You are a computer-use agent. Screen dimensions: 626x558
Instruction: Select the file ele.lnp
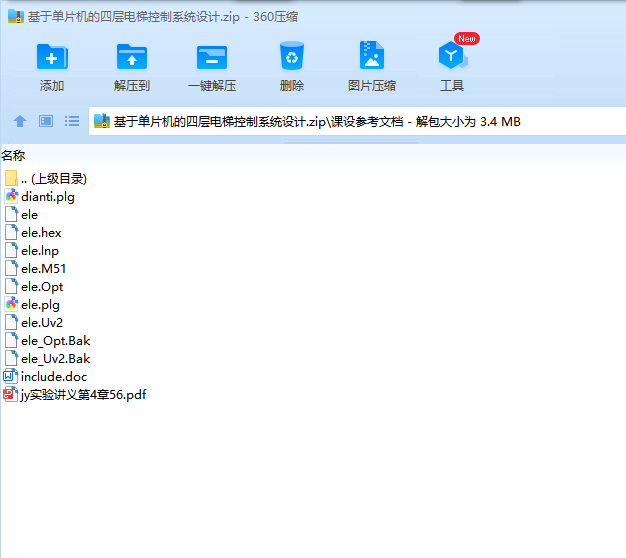pos(40,251)
